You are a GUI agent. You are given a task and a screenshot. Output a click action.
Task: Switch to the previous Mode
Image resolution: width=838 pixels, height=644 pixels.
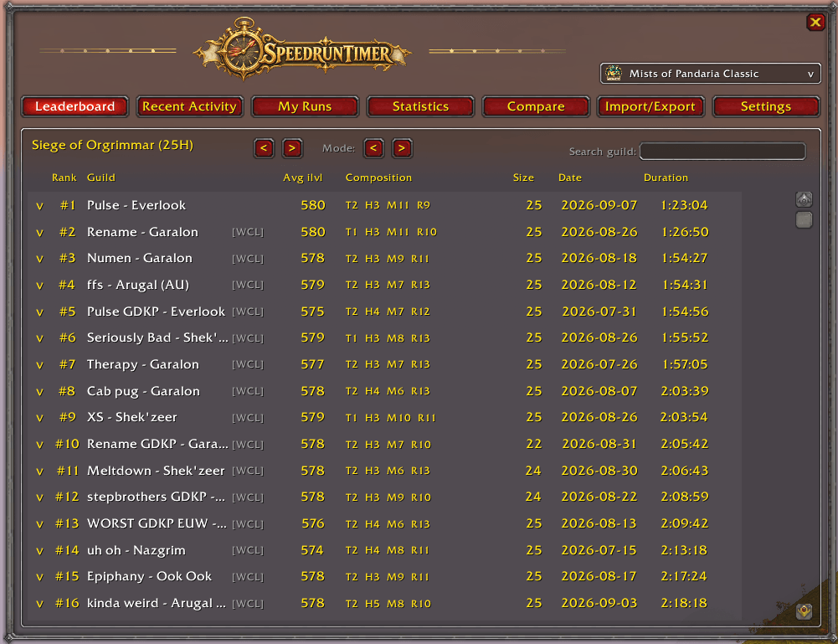373,148
